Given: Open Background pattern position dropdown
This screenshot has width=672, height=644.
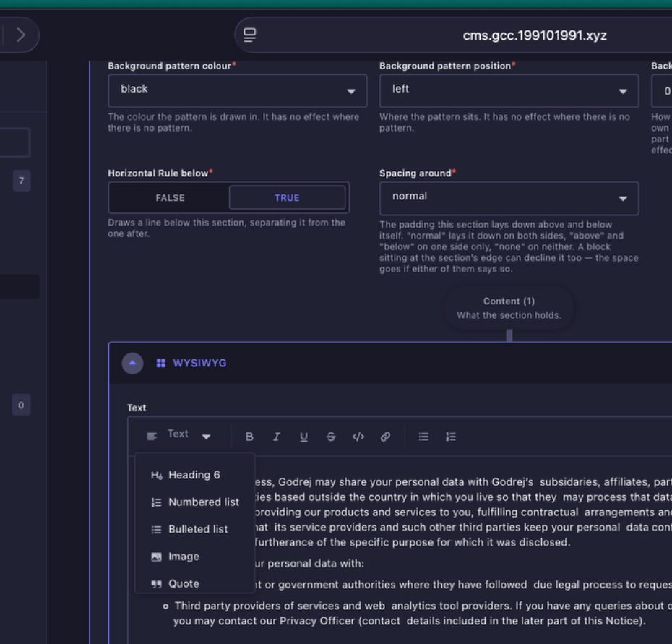Looking at the screenshot, I should coord(509,91).
